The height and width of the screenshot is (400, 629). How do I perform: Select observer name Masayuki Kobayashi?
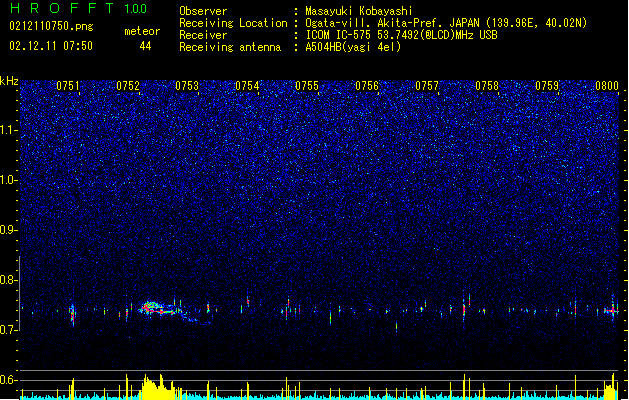[359, 11]
